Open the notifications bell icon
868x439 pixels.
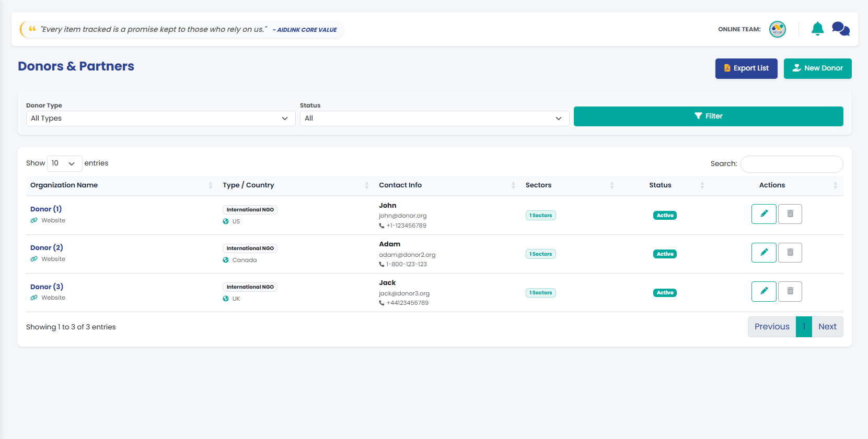pyautogui.click(x=817, y=29)
